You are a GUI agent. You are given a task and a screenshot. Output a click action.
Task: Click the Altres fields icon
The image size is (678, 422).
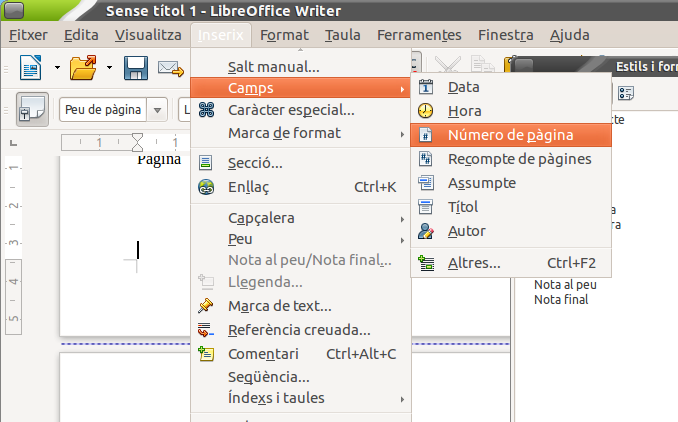(426, 263)
